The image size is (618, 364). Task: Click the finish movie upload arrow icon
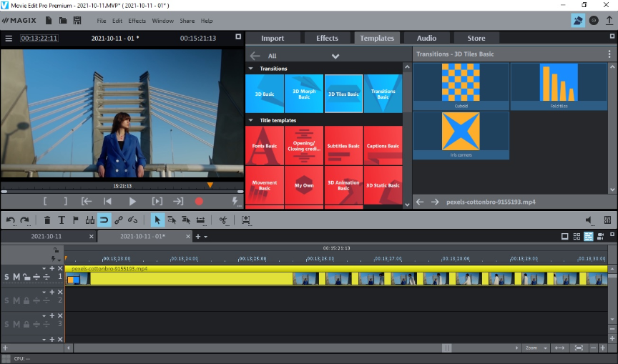(609, 21)
